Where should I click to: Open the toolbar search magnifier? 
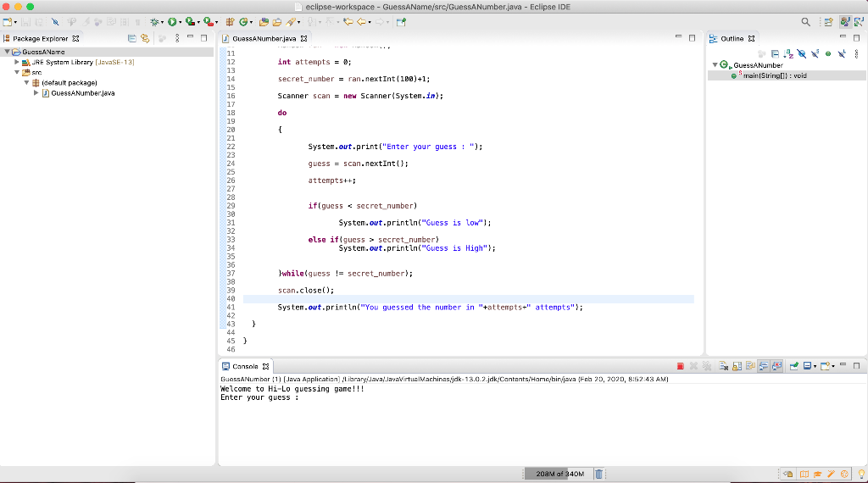click(805, 22)
